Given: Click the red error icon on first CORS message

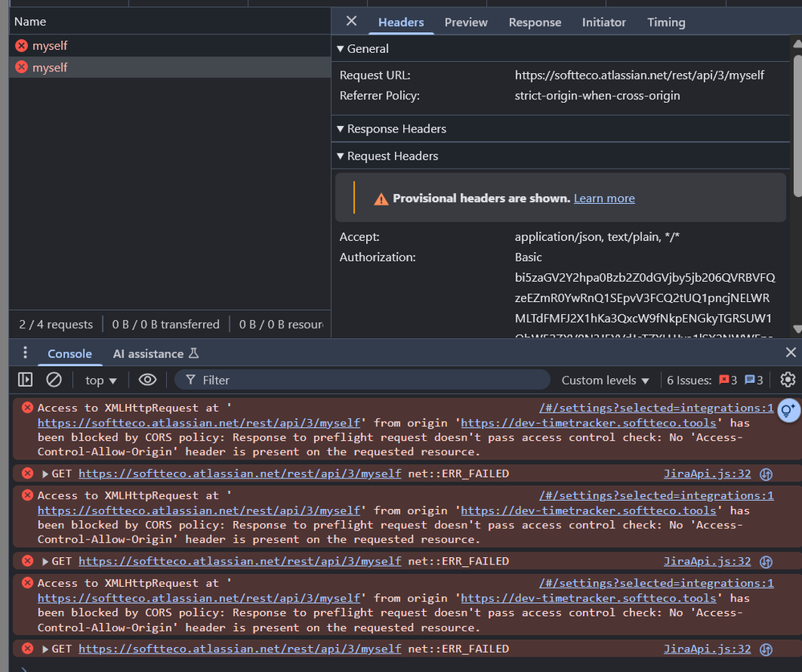Looking at the screenshot, I should pos(27,408).
